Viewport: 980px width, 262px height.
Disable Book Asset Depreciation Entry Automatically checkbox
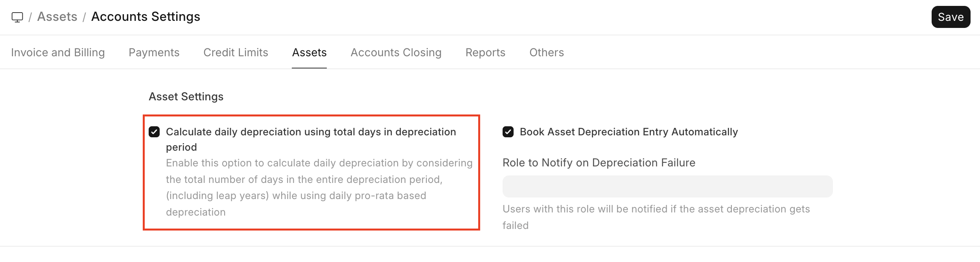(508, 132)
